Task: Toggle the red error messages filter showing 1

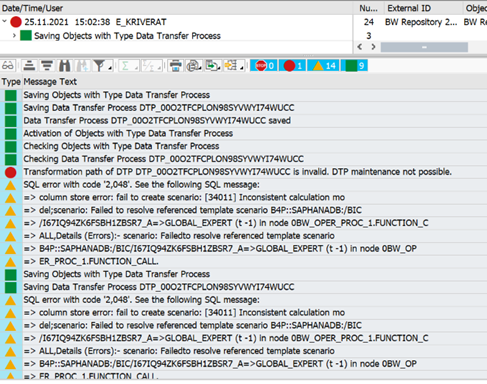Action: [292, 65]
